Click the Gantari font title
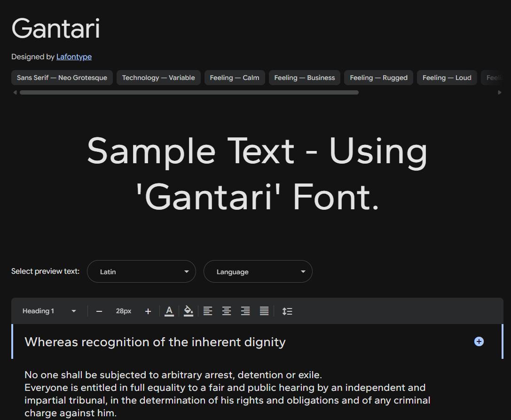511x420 pixels. [56, 29]
